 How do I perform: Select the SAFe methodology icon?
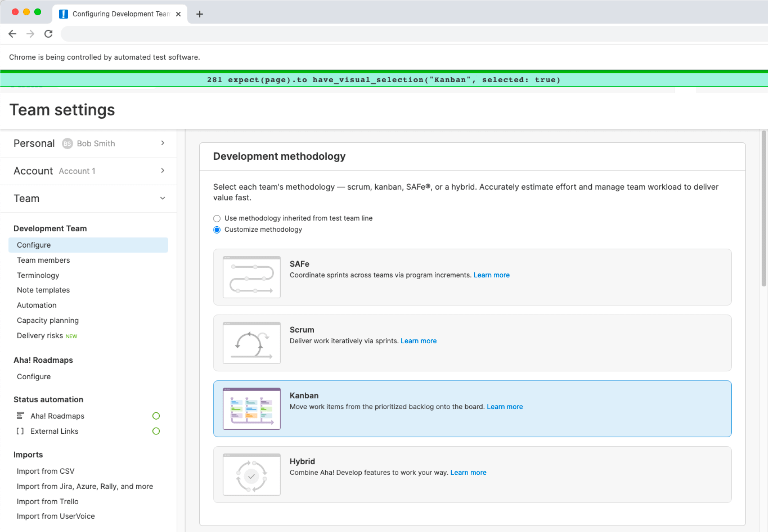252,277
